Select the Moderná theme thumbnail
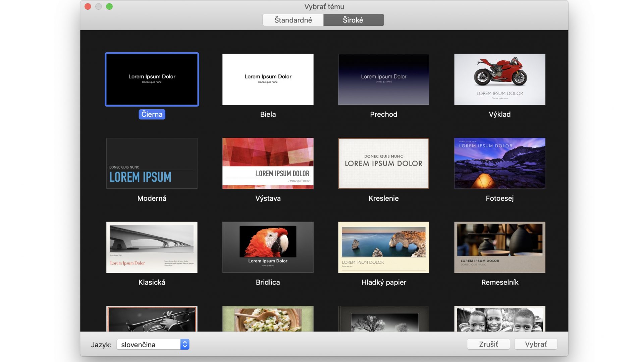 point(152,163)
